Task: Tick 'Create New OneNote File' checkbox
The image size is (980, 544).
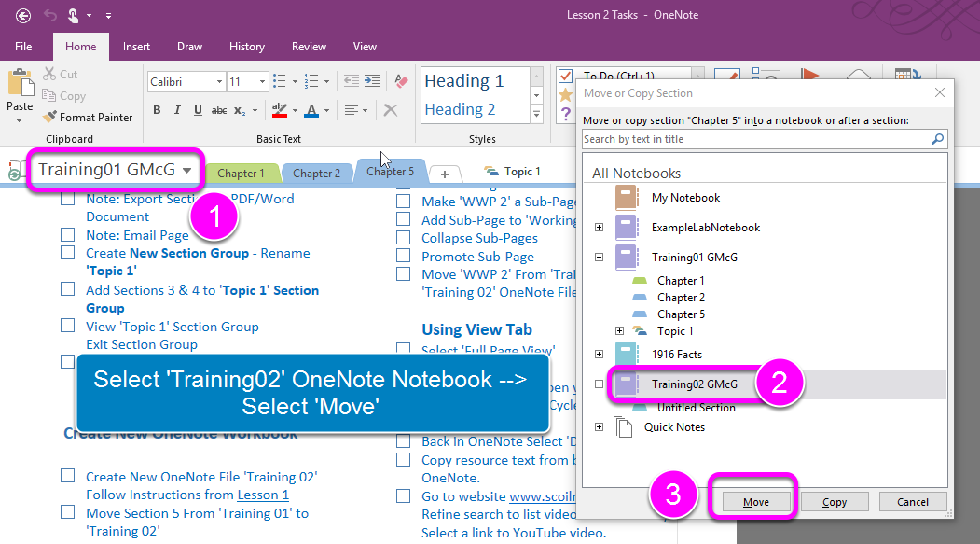Action: tap(67, 476)
